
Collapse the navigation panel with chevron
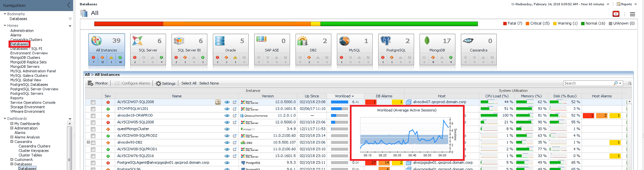click(69, 5)
